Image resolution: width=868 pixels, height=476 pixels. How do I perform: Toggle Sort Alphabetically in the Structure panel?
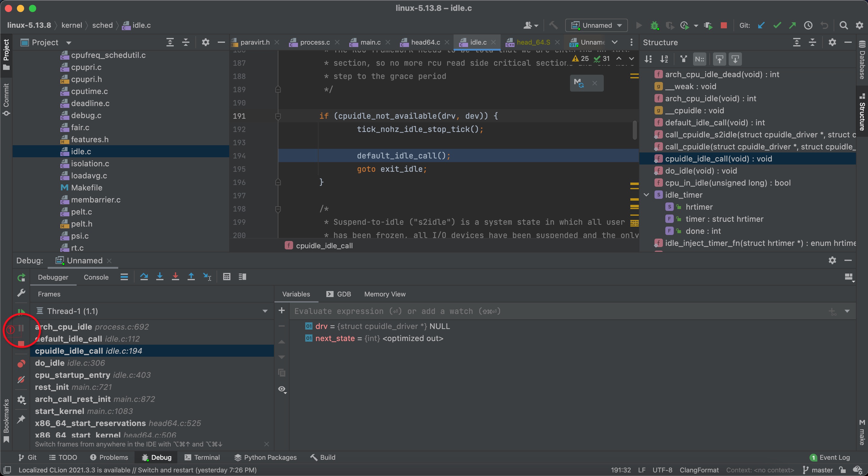(x=664, y=59)
